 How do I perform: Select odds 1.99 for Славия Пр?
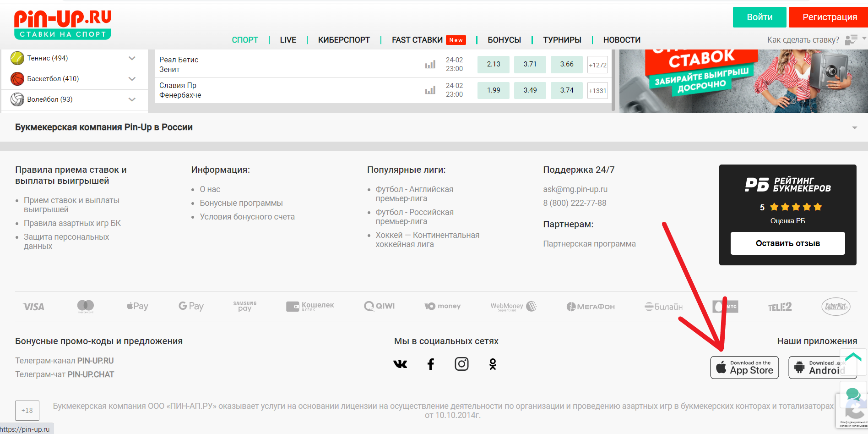point(494,90)
